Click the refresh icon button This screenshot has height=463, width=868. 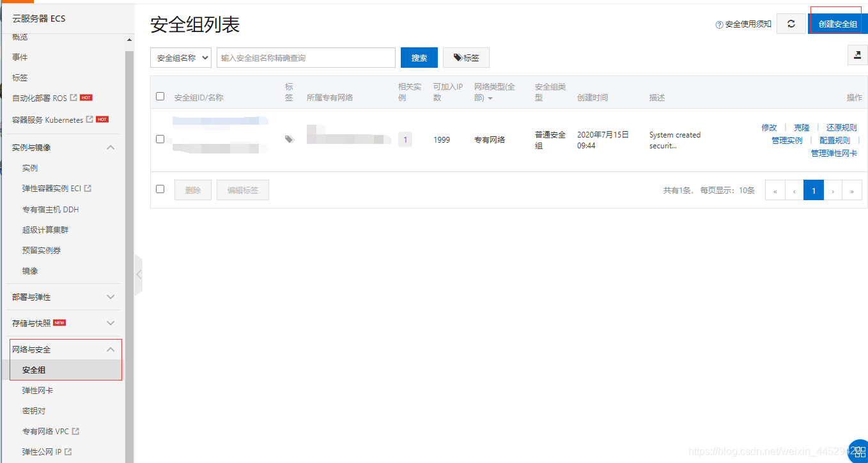(x=791, y=24)
